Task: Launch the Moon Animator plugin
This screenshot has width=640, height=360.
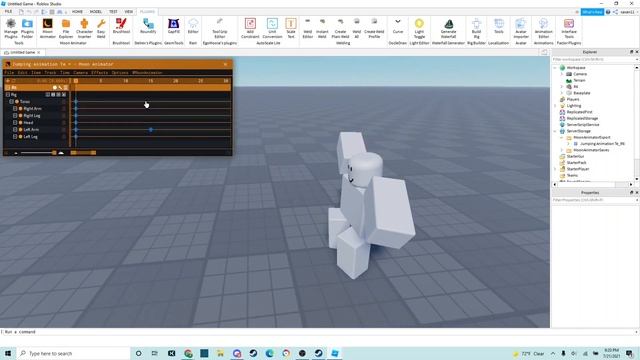Action: pyautogui.click(x=47, y=29)
